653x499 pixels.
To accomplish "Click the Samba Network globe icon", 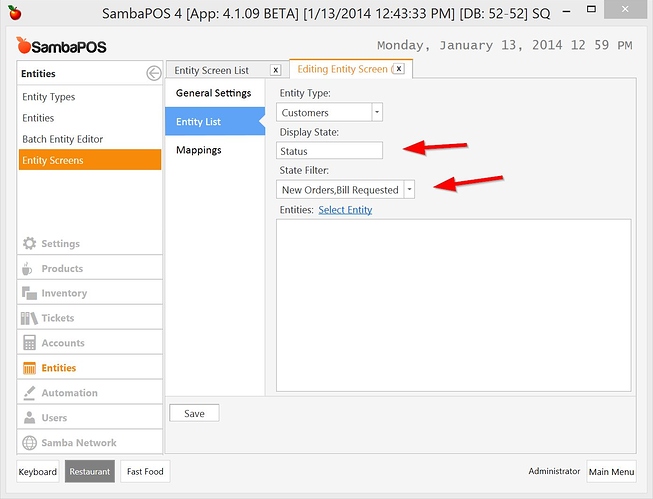I will (29, 442).
